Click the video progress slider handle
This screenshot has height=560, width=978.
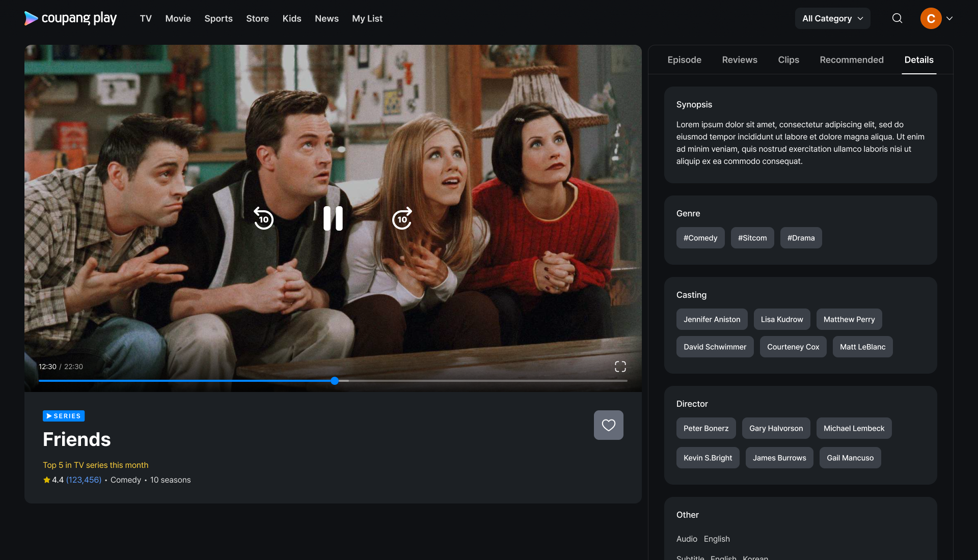[335, 381]
